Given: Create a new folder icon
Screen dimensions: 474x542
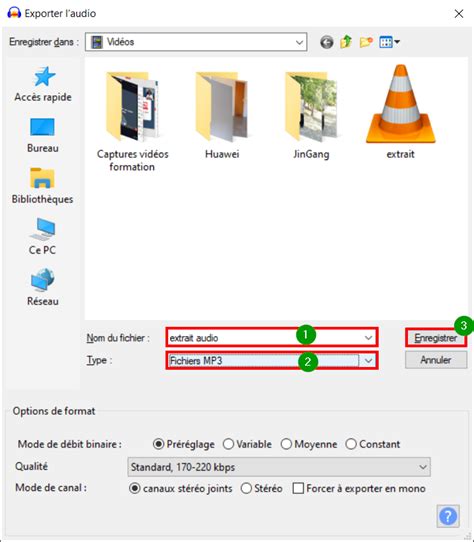Looking at the screenshot, I should point(366,42).
